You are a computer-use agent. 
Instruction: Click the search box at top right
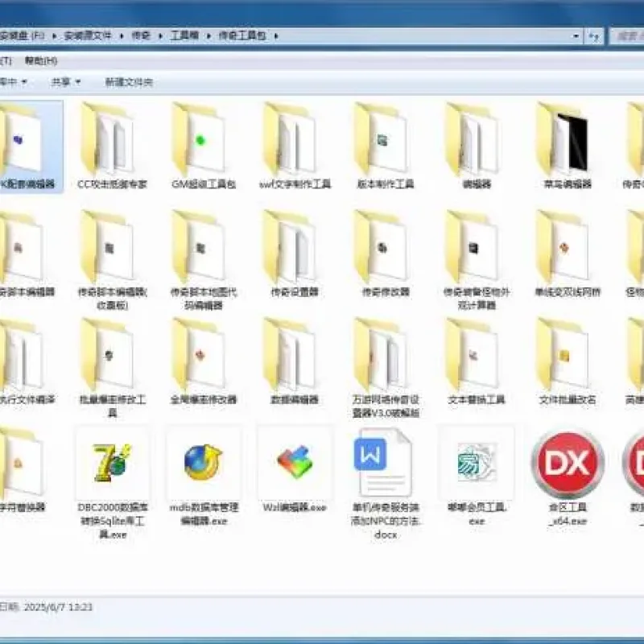coord(627,36)
